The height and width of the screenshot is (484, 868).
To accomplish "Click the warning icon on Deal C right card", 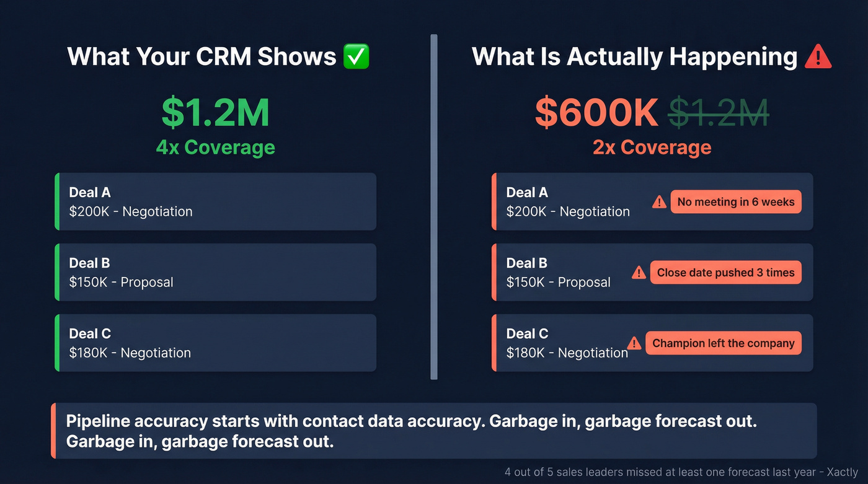I will (x=634, y=343).
